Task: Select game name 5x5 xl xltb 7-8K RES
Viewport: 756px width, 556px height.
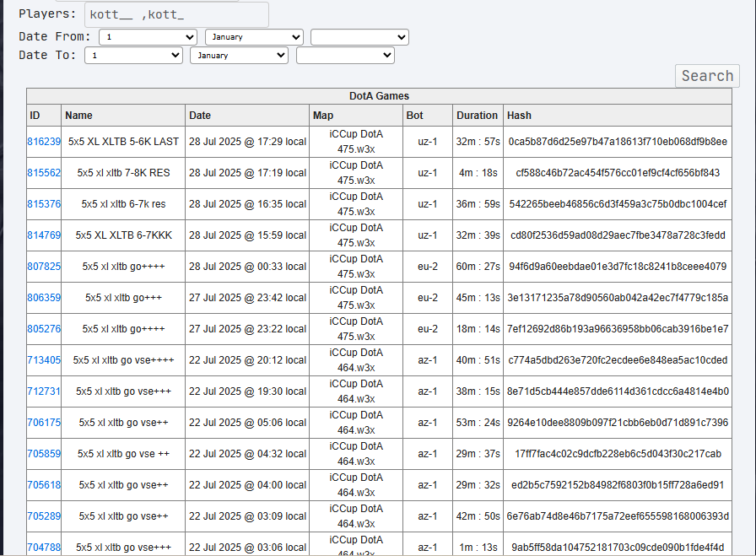Action: pyautogui.click(x=123, y=173)
